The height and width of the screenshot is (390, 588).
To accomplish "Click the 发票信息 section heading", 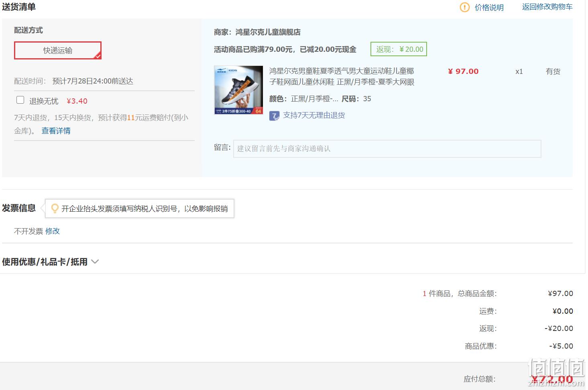I will 19,208.
